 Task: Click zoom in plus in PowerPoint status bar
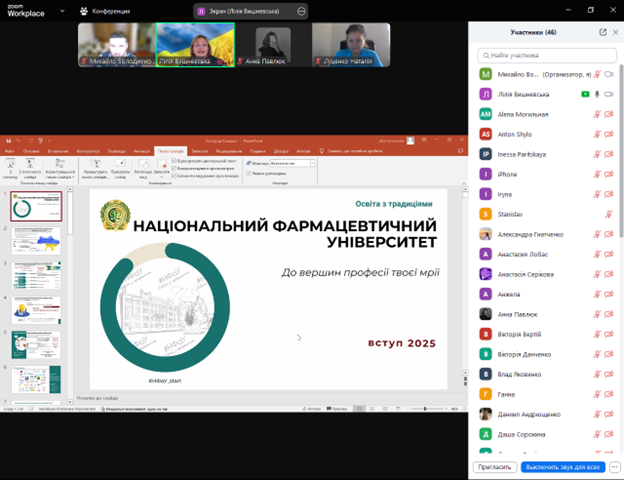point(446,409)
